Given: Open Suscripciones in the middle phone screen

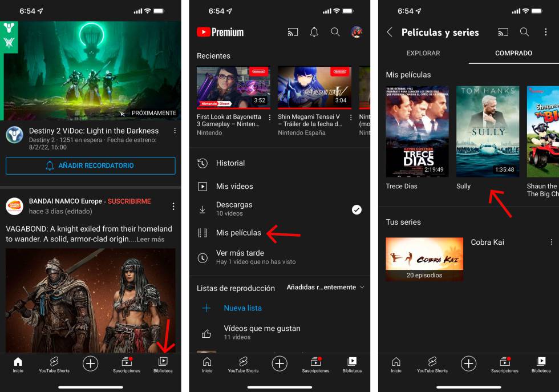Looking at the screenshot, I should tap(315, 365).
